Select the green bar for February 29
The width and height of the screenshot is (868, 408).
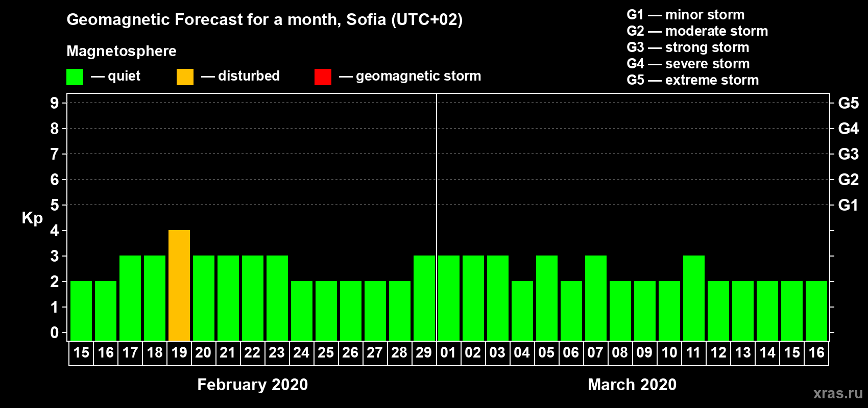[x=424, y=298]
